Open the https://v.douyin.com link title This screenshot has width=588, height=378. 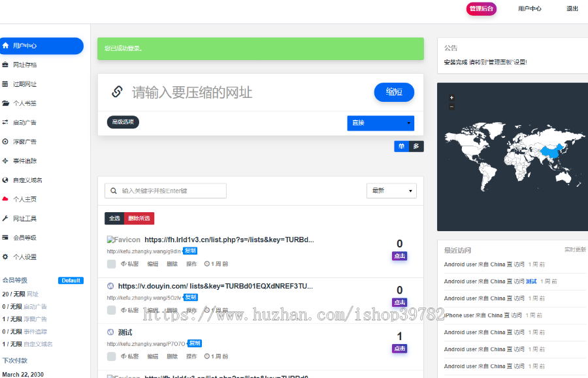point(215,286)
